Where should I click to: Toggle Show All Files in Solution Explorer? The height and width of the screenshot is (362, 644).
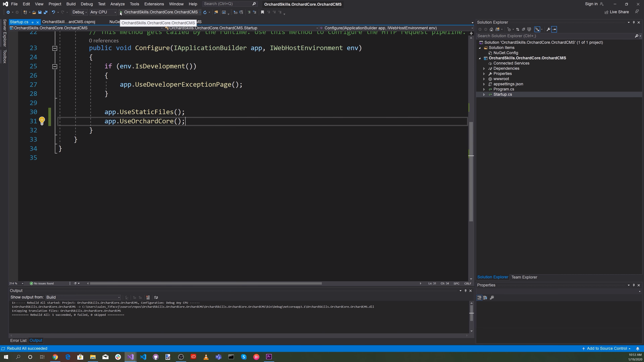pyautogui.click(x=529, y=29)
